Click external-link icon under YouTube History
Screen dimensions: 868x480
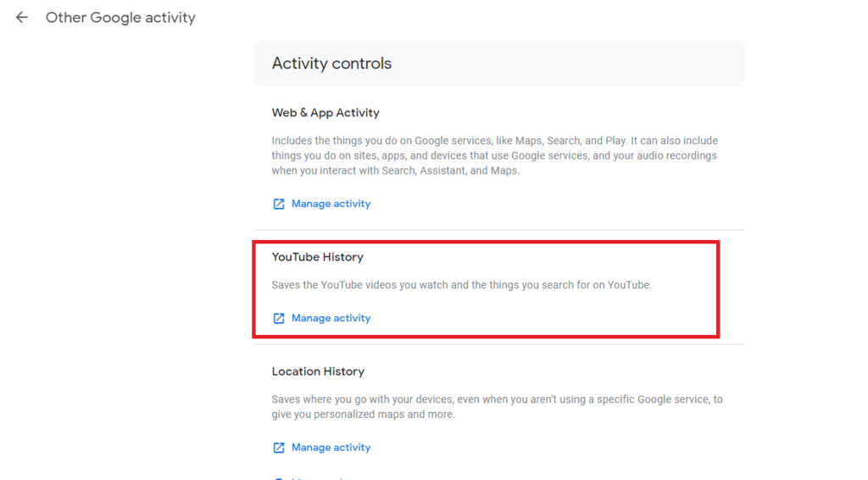coord(278,318)
